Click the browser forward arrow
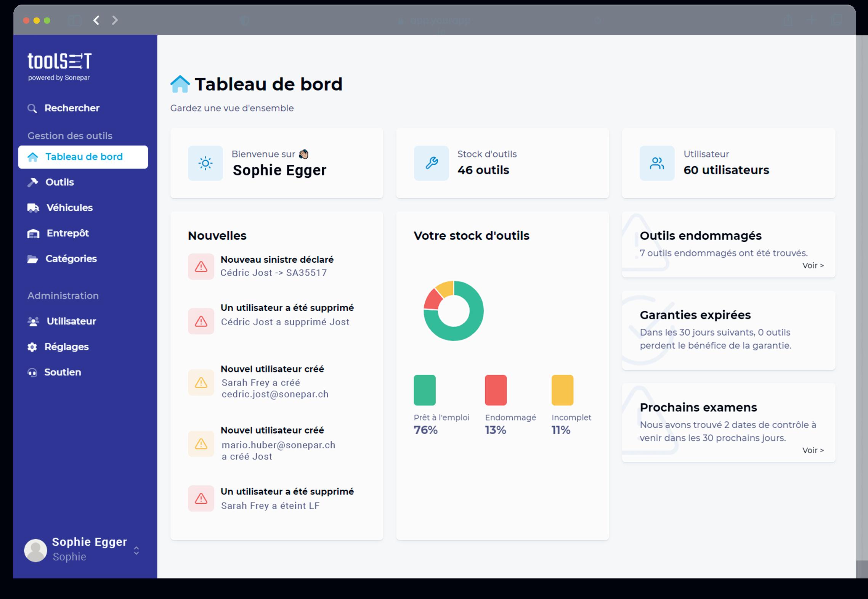 point(115,20)
